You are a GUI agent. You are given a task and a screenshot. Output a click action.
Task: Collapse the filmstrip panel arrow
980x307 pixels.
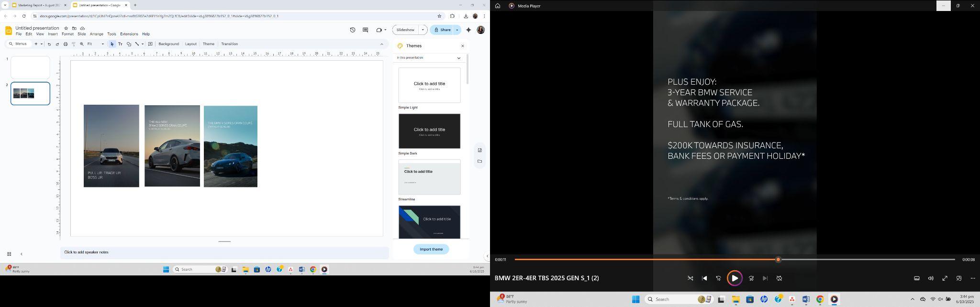[x=21, y=254]
